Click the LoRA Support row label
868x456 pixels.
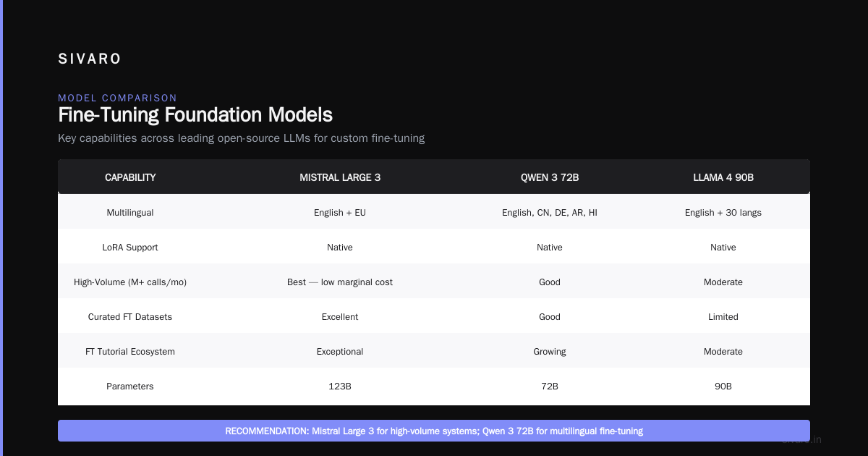(x=130, y=248)
